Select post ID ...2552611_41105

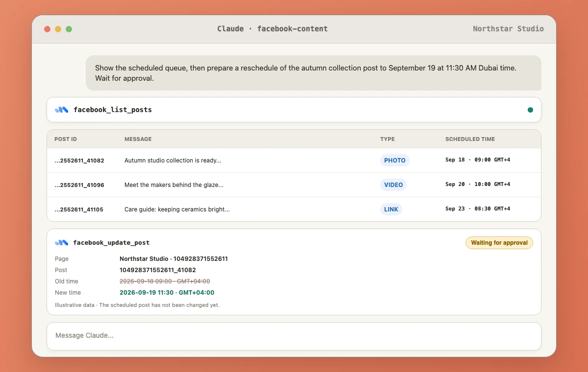click(x=79, y=209)
